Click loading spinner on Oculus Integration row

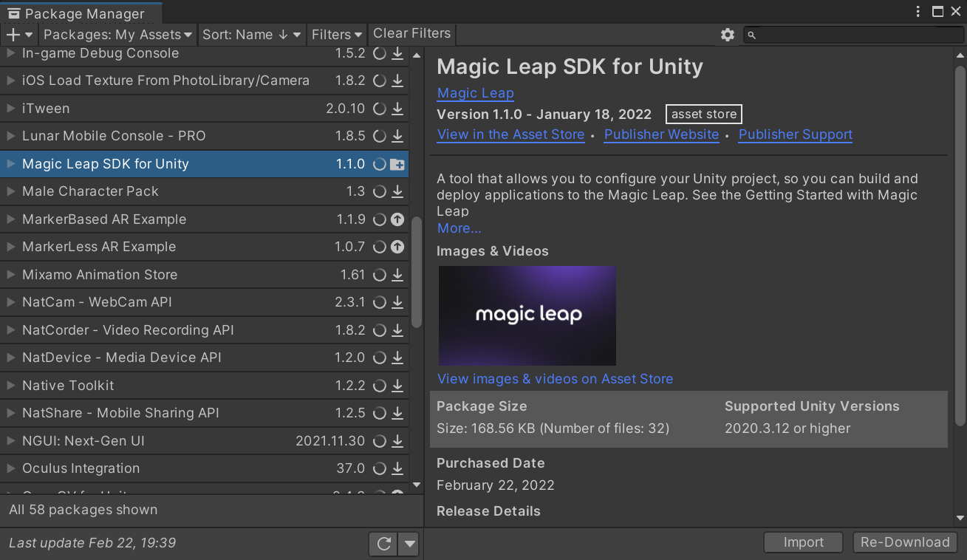[379, 468]
